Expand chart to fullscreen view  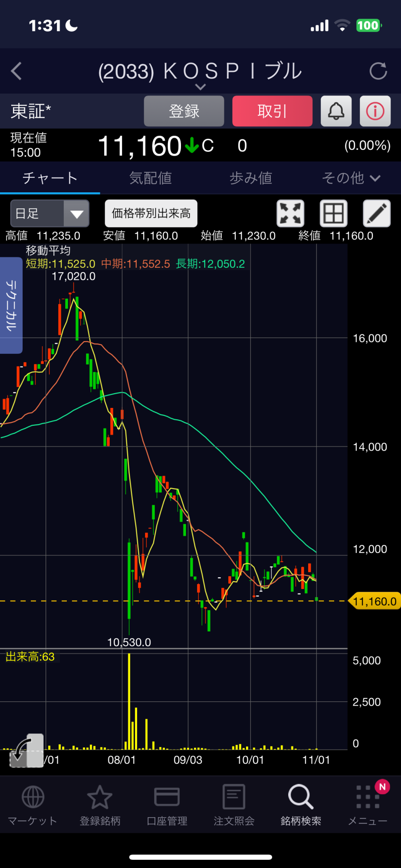coord(290,214)
